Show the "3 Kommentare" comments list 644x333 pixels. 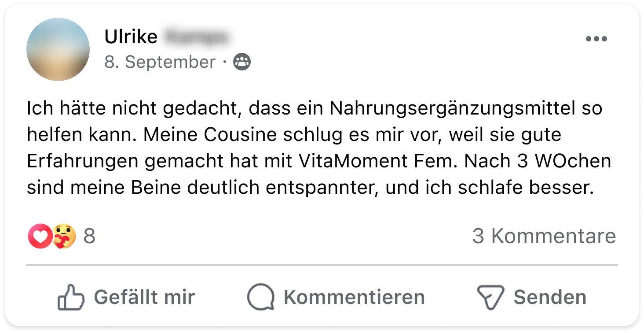point(544,237)
